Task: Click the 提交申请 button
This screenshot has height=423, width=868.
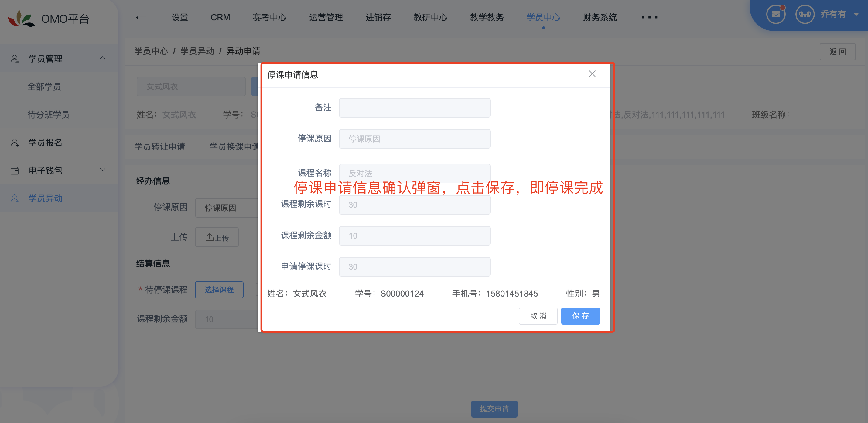Action: click(x=494, y=409)
